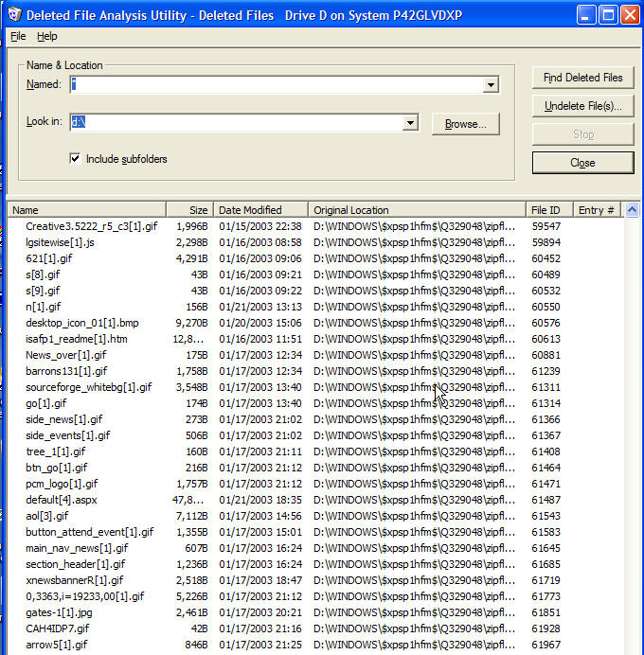Select file News_over[1].gif
This screenshot has height=655, width=644.
point(65,355)
